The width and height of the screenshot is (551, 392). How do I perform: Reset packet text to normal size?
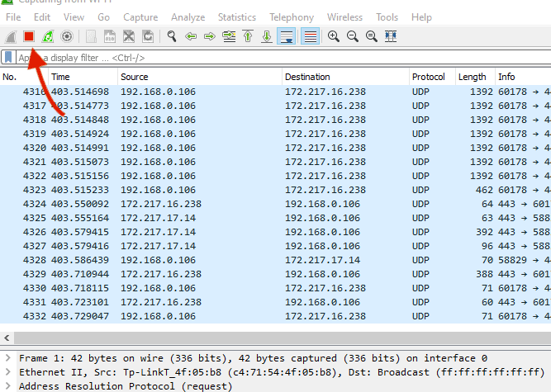coord(372,36)
